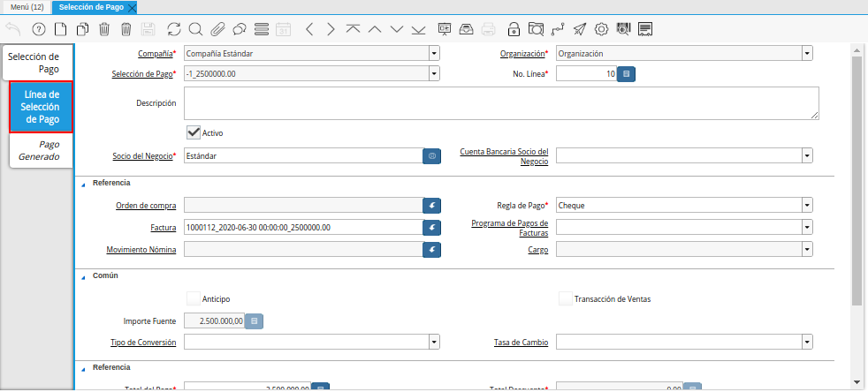Open the Movimiento Nómina lookup button
This screenshot has width=868, height=392.
(431, 249)
